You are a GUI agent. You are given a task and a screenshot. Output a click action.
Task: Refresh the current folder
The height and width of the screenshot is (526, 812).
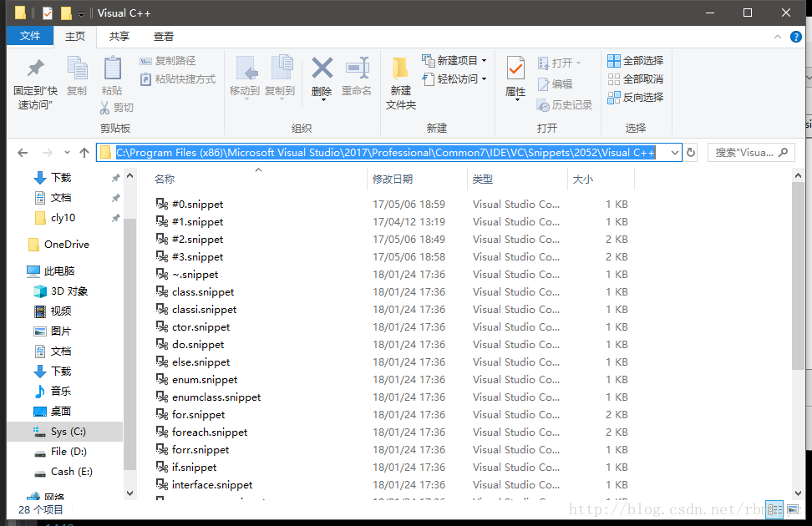coord(691,153)
